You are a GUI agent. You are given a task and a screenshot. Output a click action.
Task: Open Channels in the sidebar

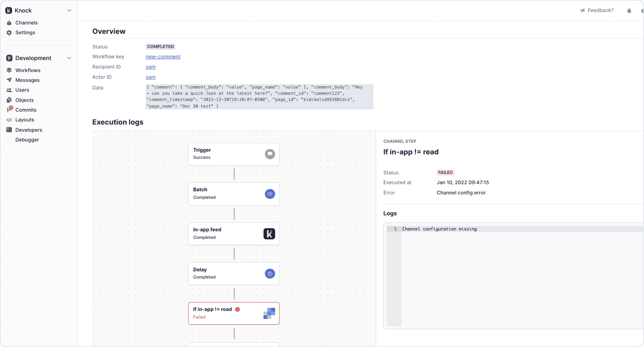(26, 23)
